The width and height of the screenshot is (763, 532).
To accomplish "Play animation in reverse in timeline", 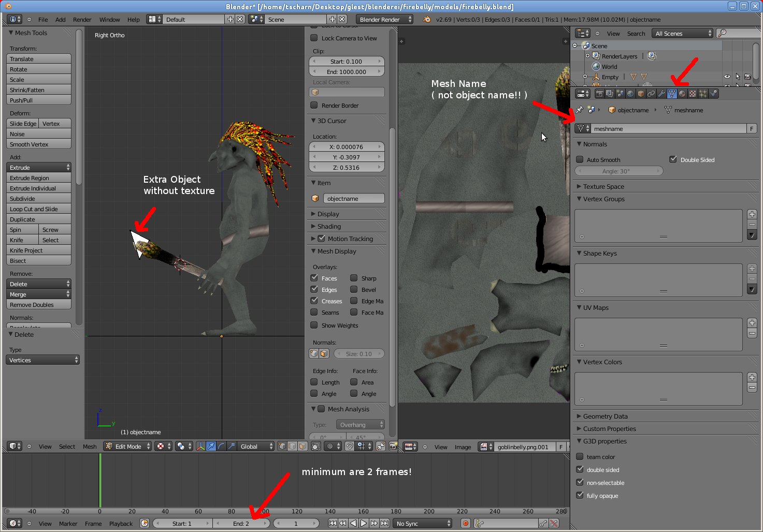I will pyautogui.click(x=353, y=523).
